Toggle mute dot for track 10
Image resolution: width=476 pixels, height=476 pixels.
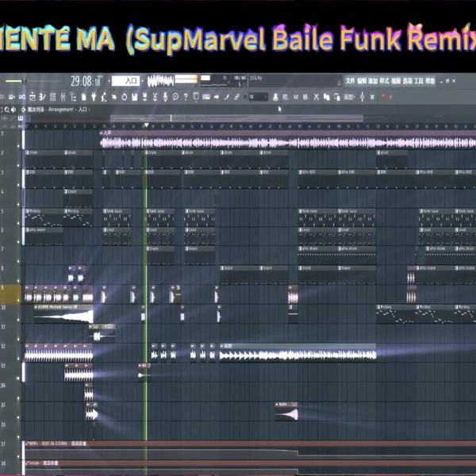click(18, 320)
